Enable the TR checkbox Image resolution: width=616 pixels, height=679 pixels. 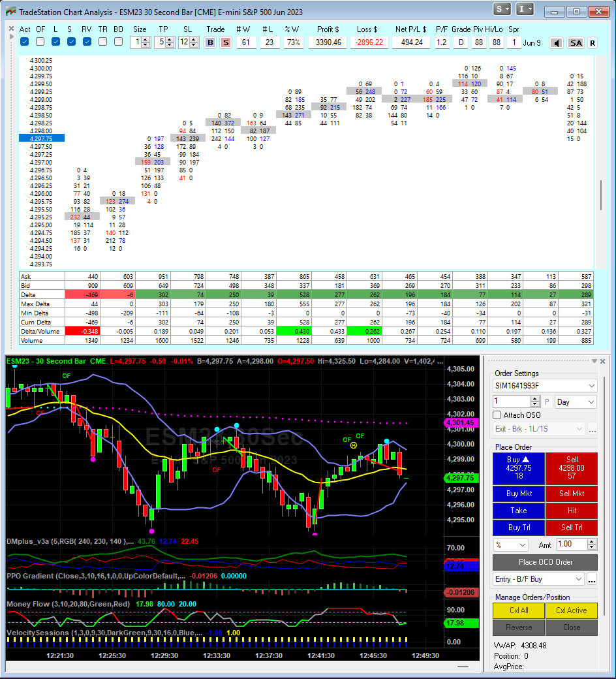(x=102, y=42)
